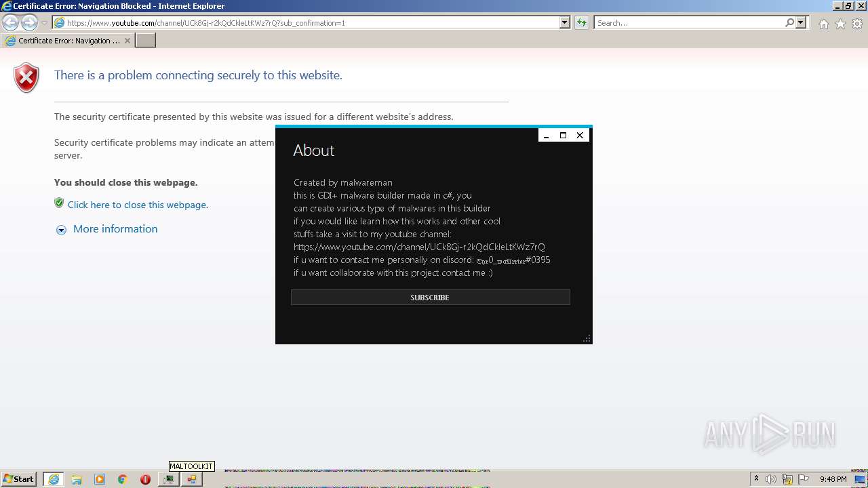Expand the address bar autocomplete dropdown
This screenshot has width=868, height=488.
(x=564, y=23)
